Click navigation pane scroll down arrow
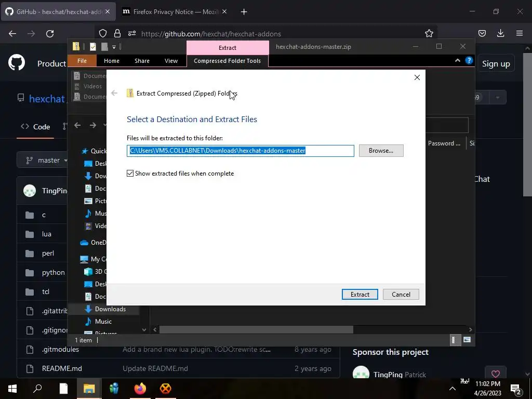532x399 pixels. [x=144, y=329]
